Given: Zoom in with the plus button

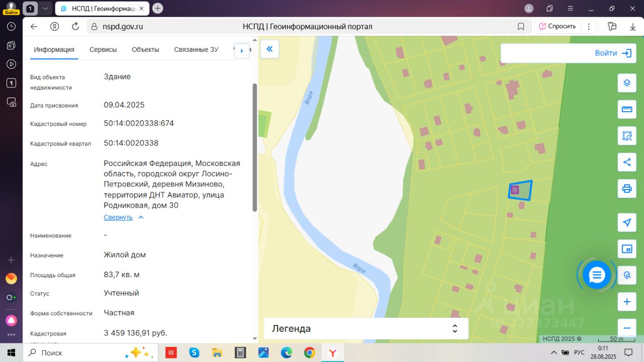Looking at the screenshot, I should click(627, 302).
